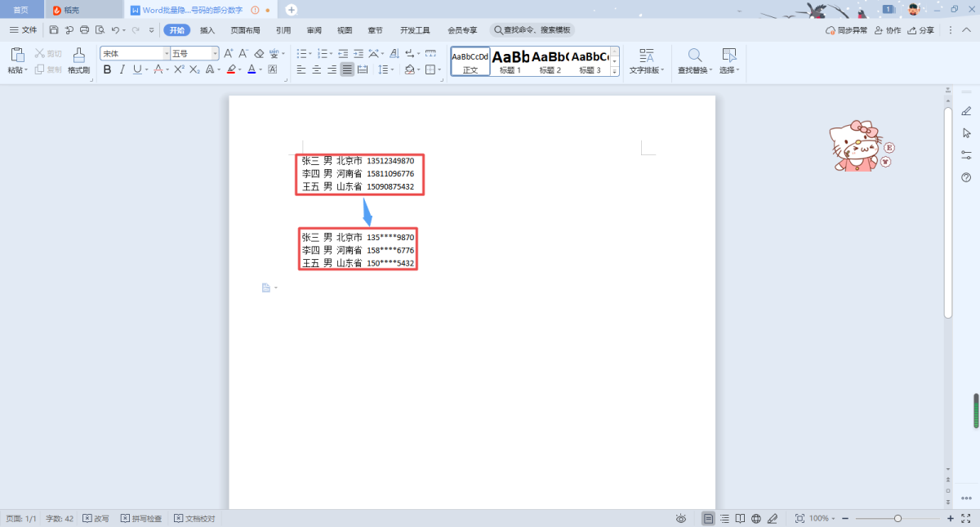
Task: Click the Print icon in quick toolbar
Action: pos(84,30)
